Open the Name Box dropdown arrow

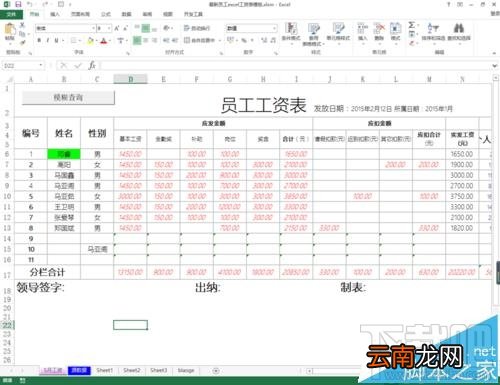(41, 65)
